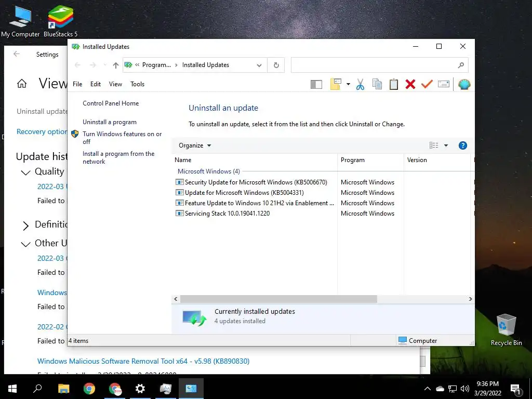Click the orange checkmark Properties icon
This screenshot has width=532, height=399.
pyautogui.click(x=427, y=84)
